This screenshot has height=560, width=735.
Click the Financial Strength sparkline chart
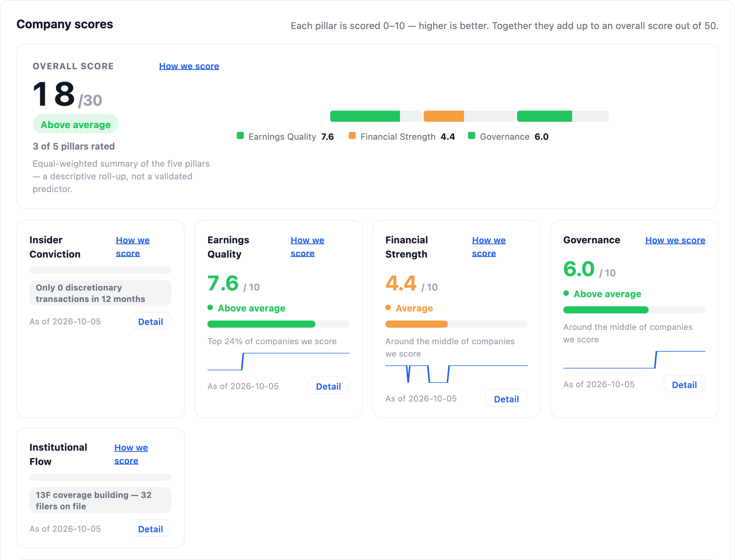(x=456, y=374)
